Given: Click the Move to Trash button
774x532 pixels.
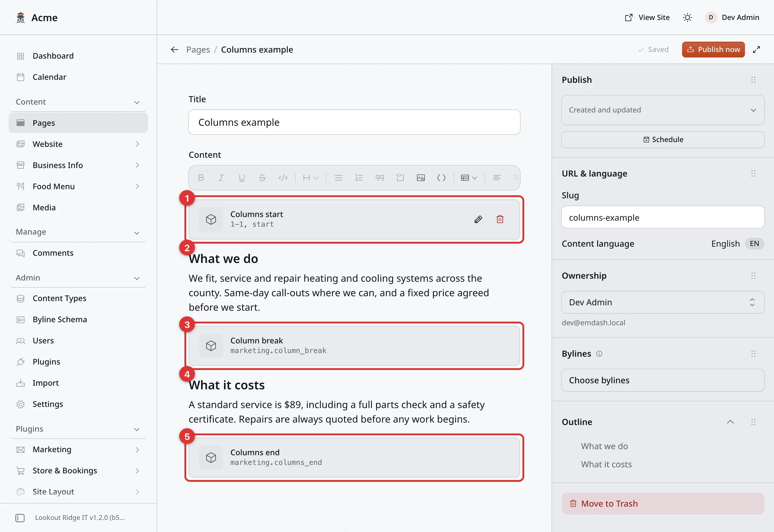Looking at the screenshot, I should click(663, 503).
